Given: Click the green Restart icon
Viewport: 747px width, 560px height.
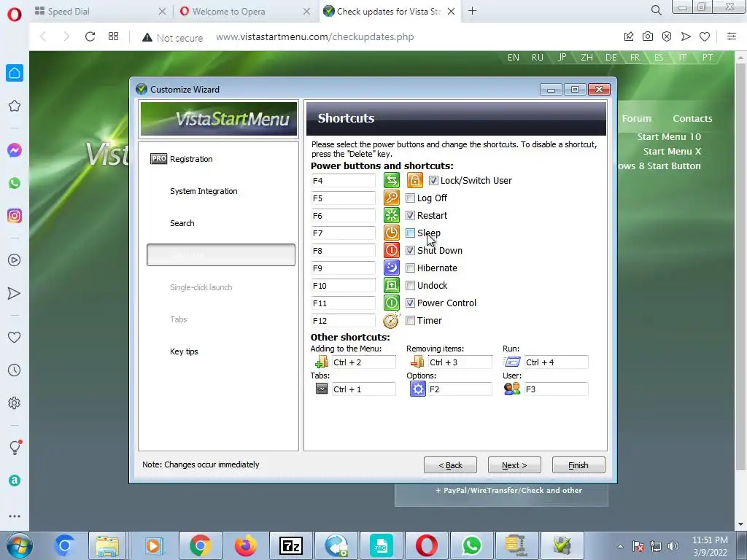Looking at the screenshot, I should (x=392, y=215).
